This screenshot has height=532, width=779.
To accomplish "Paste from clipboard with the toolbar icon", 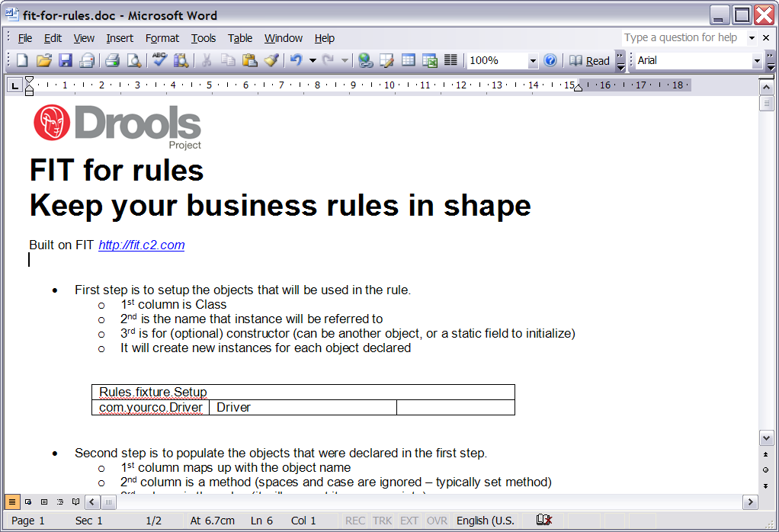I will coord(249,61).
